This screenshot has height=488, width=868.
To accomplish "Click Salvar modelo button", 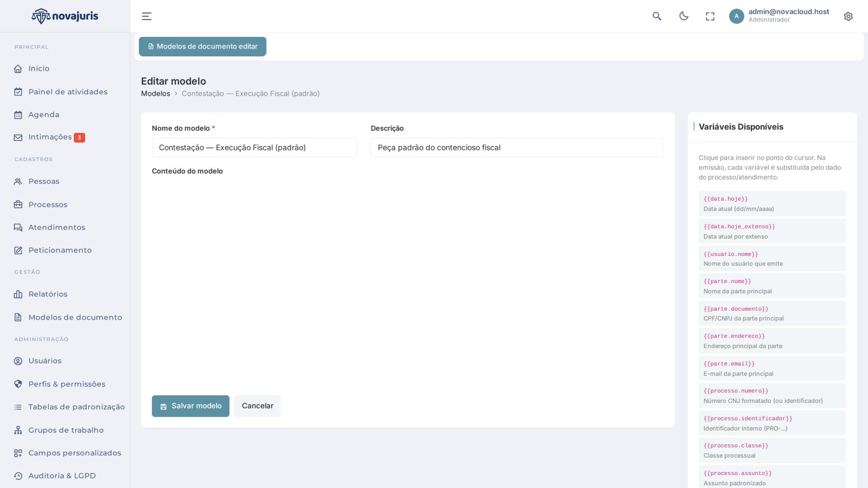I will [191, 406].
